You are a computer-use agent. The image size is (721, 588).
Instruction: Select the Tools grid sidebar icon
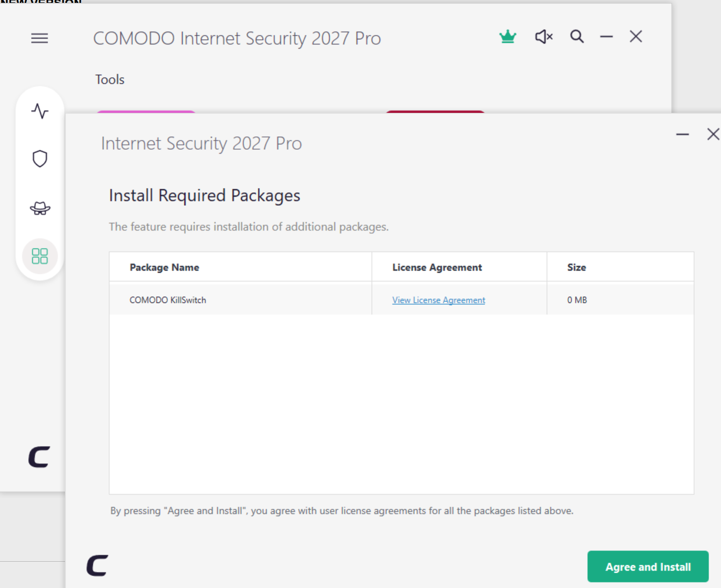(x=40, y=256)
